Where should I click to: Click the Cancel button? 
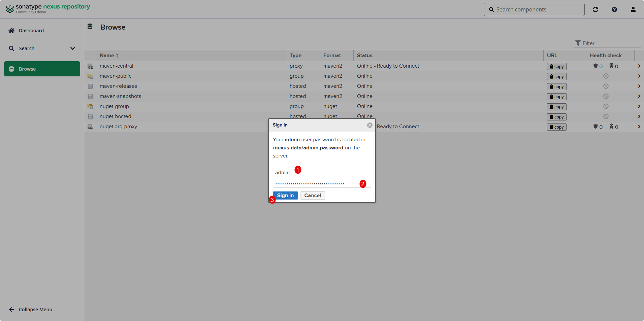click(x=313, y=195)
